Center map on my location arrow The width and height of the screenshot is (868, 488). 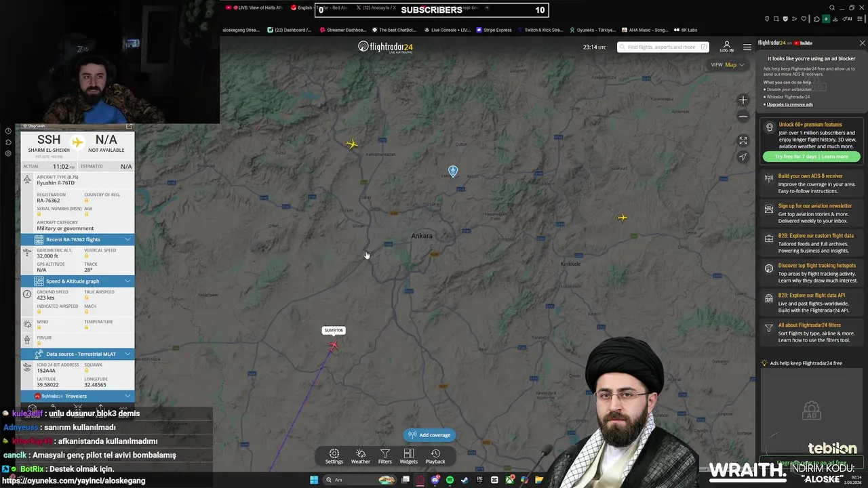tap(743, 157)
